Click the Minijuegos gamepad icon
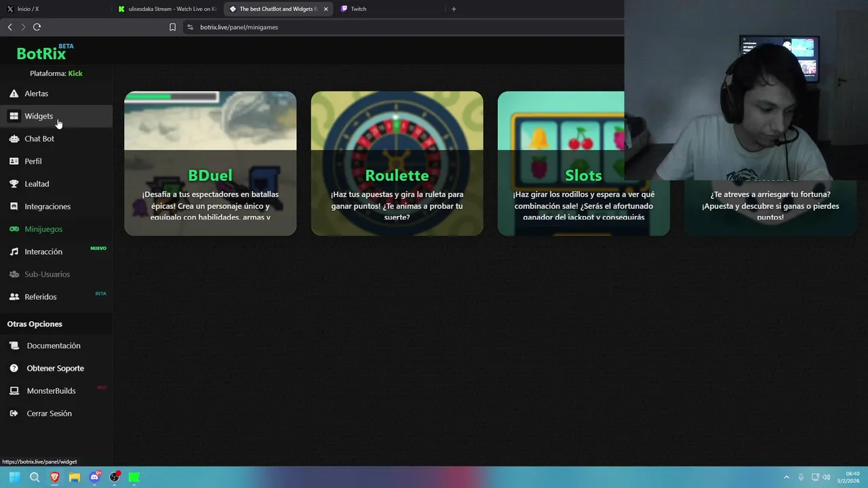Viewport: 868px width, 488px height. click(x=14, y=229)
